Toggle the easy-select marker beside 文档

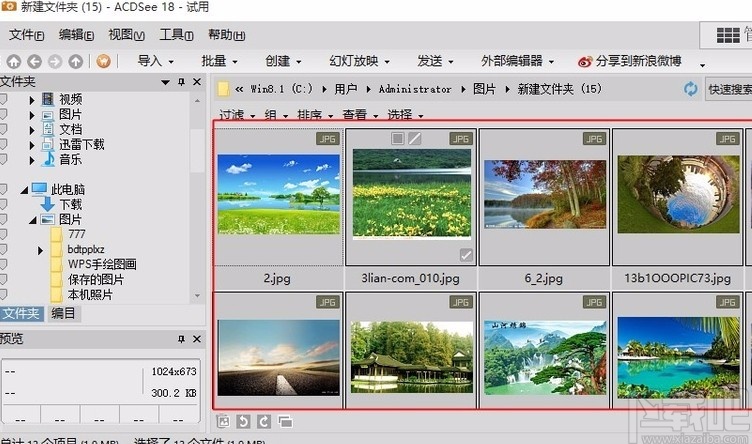coord(3,129)
